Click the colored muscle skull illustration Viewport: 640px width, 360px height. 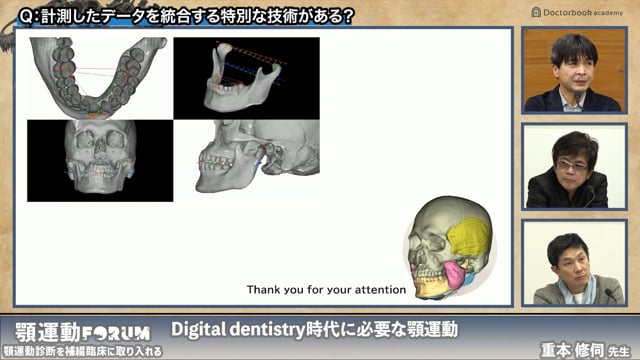click(x=450, y=249)
